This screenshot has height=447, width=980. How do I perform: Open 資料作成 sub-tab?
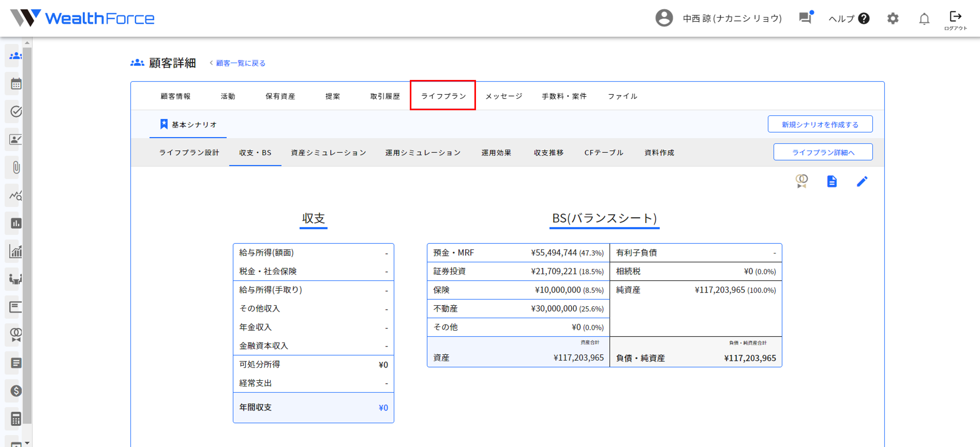coord(659,153)
